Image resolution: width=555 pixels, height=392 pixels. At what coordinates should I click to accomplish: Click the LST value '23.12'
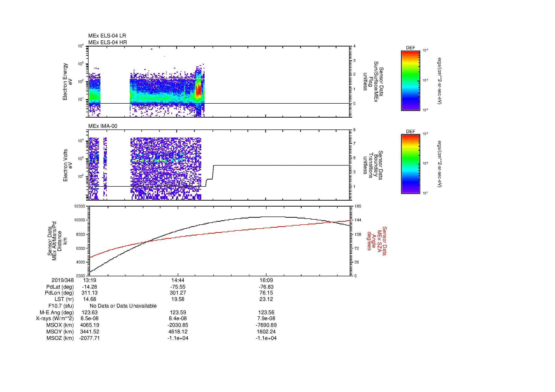pos(266,299)
